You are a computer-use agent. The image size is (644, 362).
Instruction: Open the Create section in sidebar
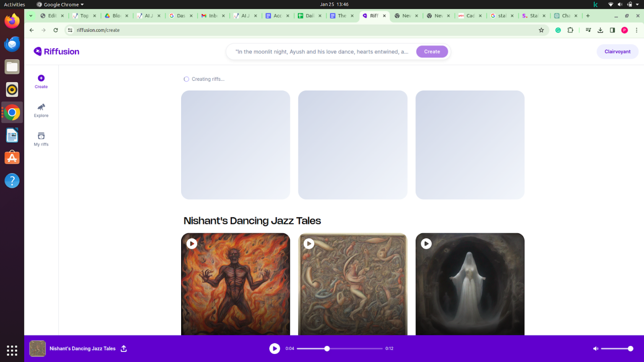[x=41, y=81]
